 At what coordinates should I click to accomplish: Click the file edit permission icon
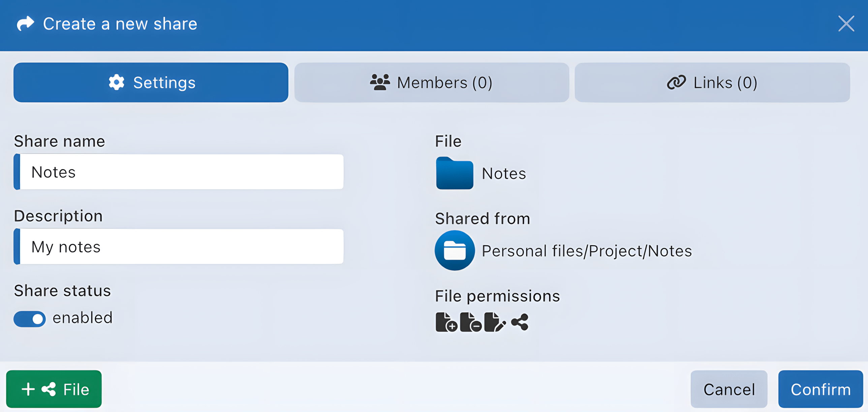[495, 321]
